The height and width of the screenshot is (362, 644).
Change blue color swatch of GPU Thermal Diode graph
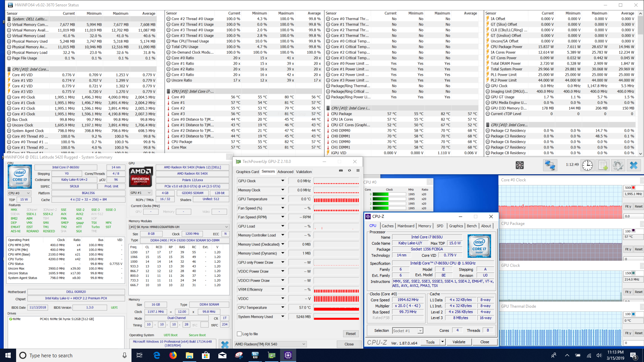[x=634, y=314]
